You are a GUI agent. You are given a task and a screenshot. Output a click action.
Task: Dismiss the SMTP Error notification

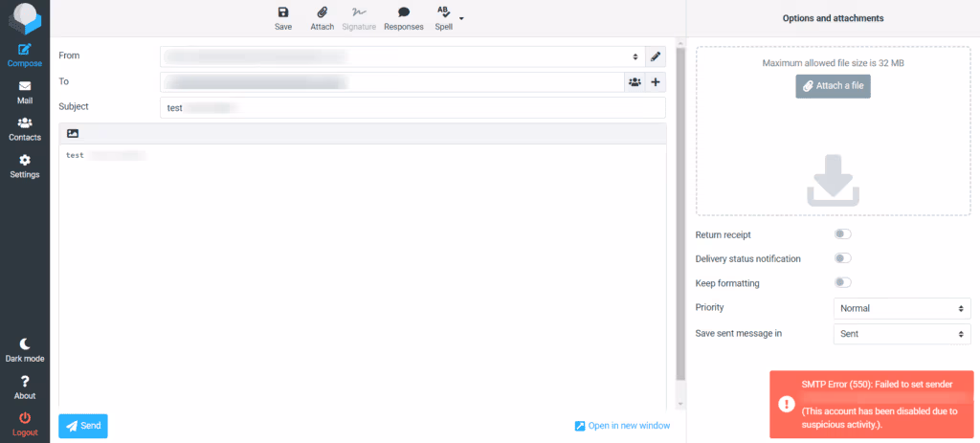pyautogui.click(x=872, y=405)
